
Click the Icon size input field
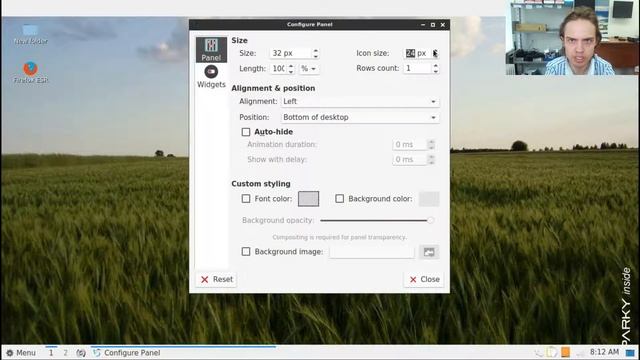click(417, 53)
